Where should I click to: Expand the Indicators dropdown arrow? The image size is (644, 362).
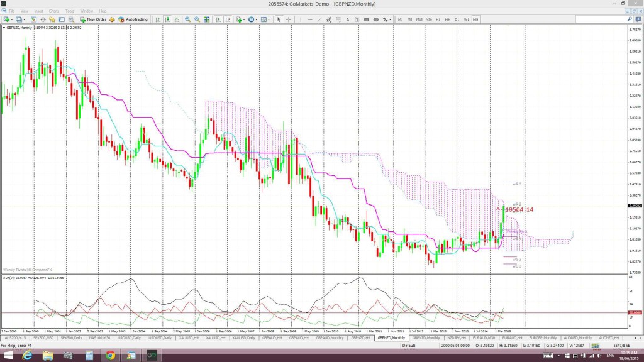coord(244,19)
